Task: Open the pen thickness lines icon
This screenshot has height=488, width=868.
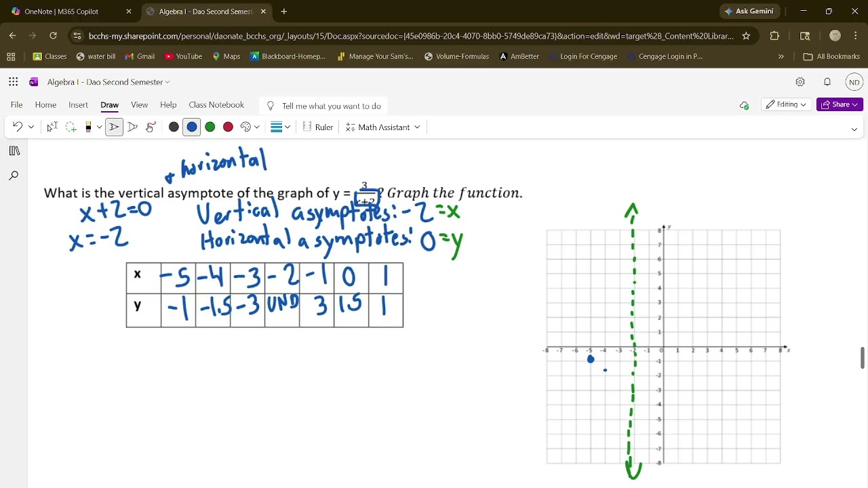Action: point(276,127)
